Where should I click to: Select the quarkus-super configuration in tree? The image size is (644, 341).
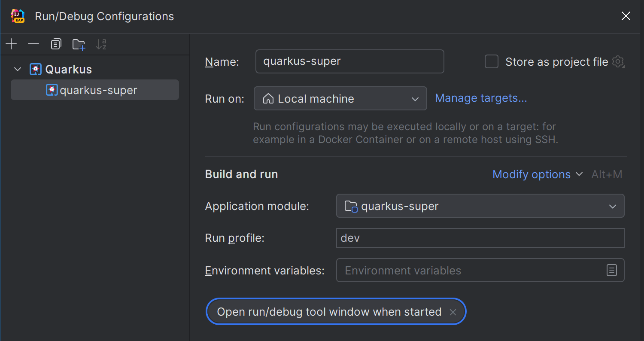click(x=98, y=90)
